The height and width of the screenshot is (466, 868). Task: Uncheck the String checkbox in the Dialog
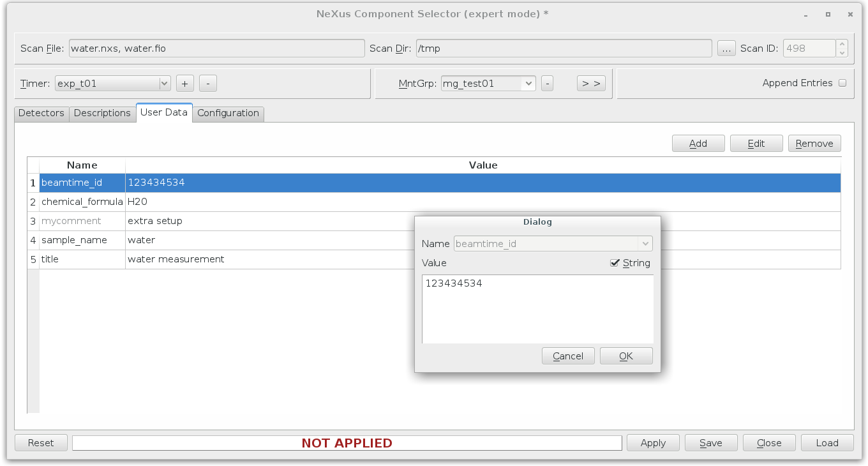click(615, 262)
